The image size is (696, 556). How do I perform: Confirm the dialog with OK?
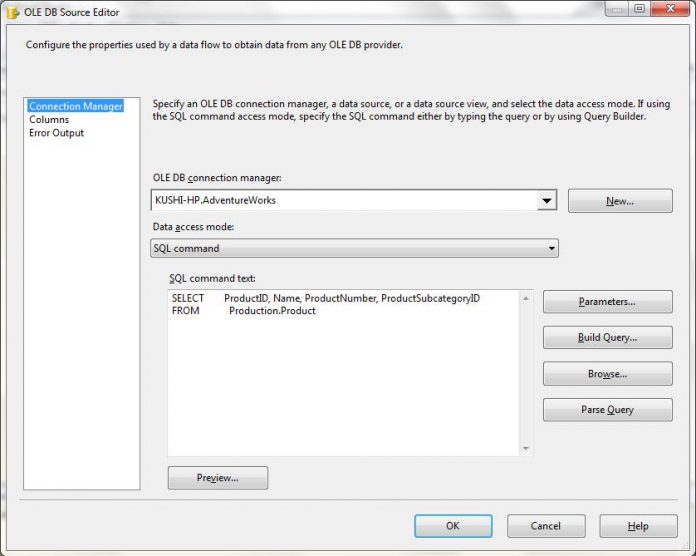point(453,526)
